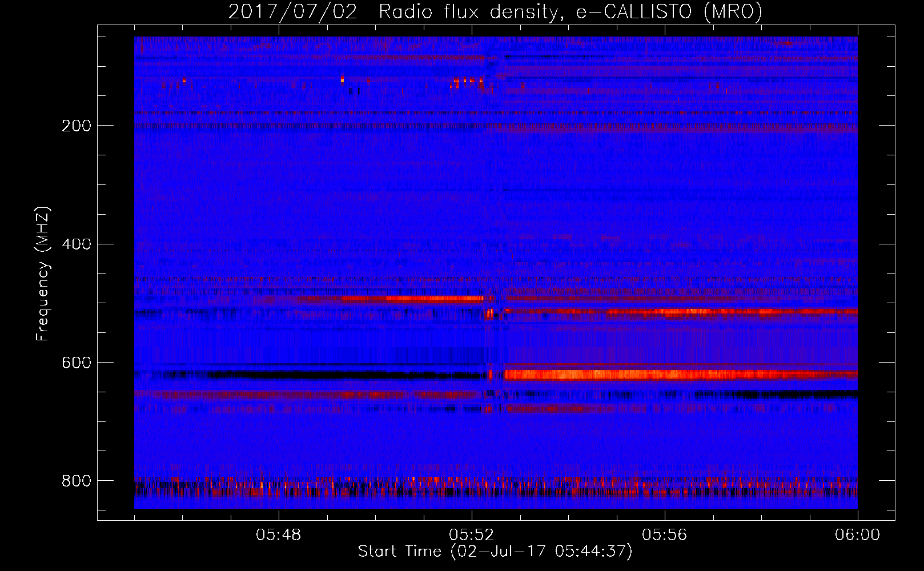
Task: Click the 05:48 time axis label
Action: tap(278, 535)
